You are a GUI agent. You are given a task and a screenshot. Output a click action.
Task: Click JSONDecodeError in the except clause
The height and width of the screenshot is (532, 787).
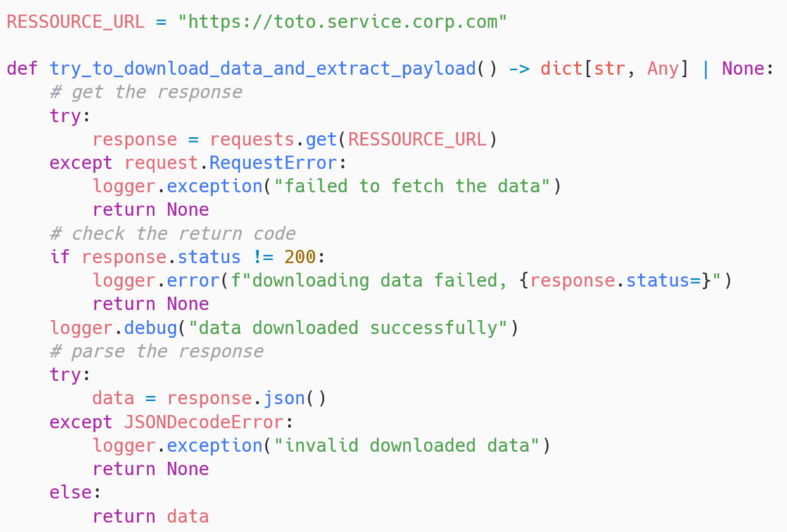(x=204, y=422)
